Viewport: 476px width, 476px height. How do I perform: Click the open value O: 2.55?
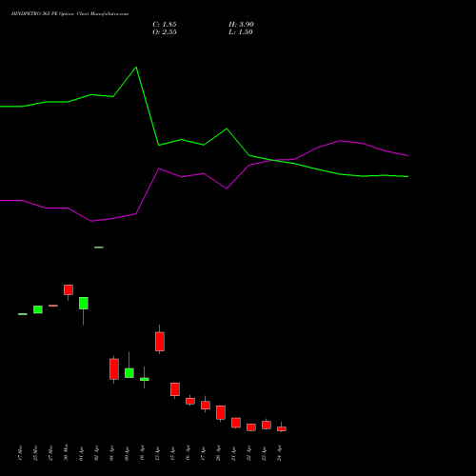coord(165,32)
